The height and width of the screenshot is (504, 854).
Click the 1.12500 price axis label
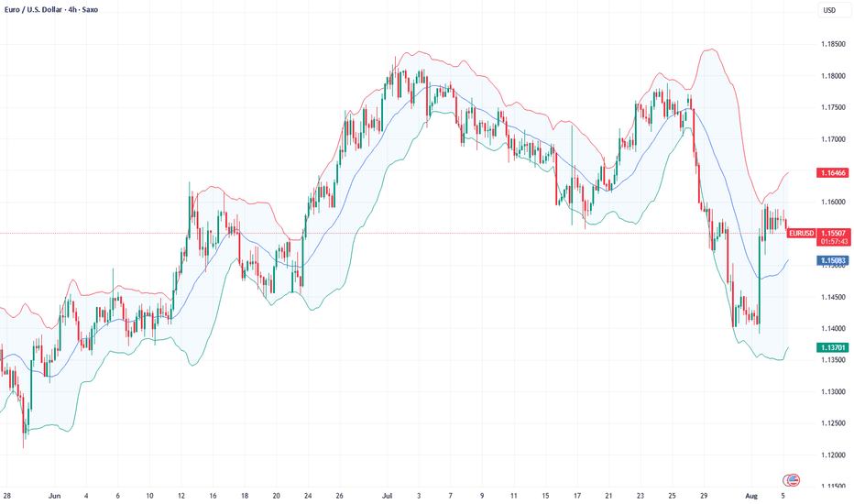click(x=833, y=423)
